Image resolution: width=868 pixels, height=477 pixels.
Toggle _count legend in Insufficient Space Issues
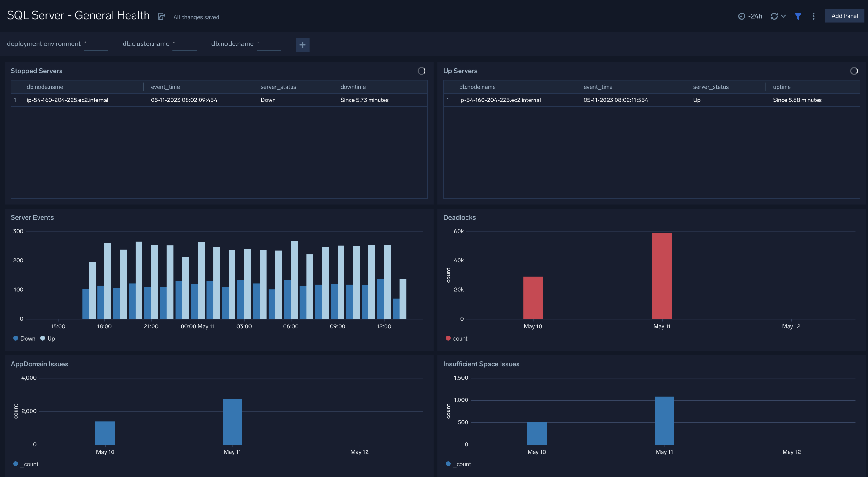458,464
